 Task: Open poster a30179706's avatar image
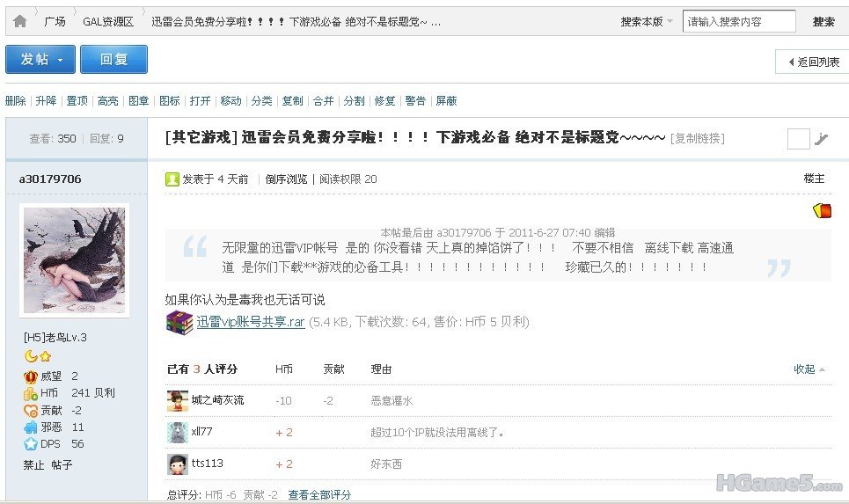(74, 260)
